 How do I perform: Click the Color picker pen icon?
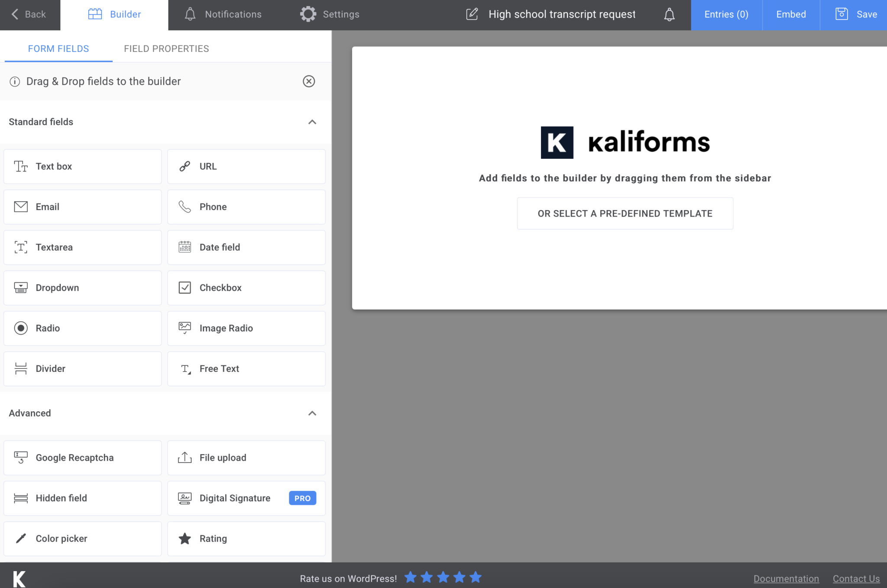click(20, 539)
